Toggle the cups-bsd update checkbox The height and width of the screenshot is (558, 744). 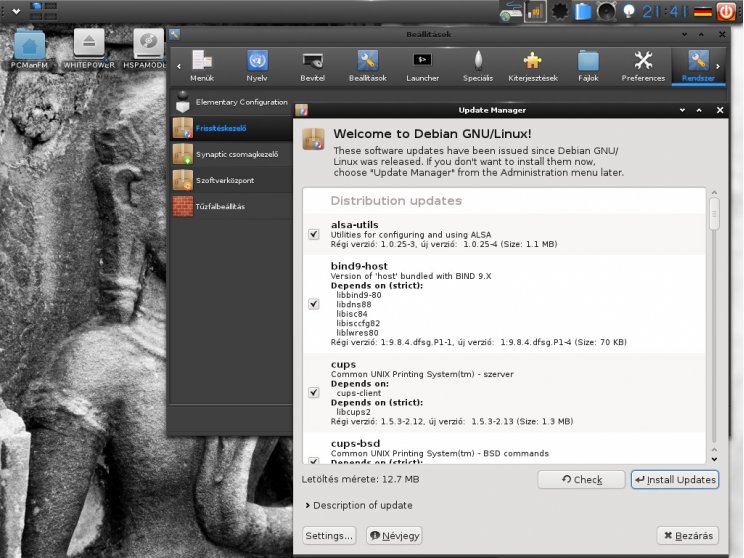click(x=314, y=460)
